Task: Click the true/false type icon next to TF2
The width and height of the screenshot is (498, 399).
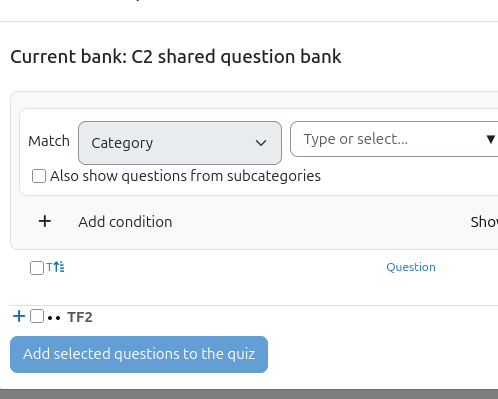Action: tap(54, 318)
